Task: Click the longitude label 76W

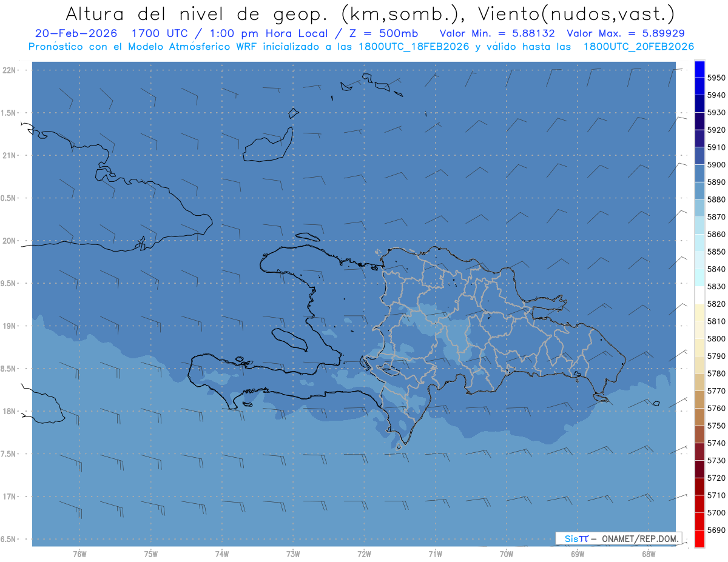Action: 79,554
